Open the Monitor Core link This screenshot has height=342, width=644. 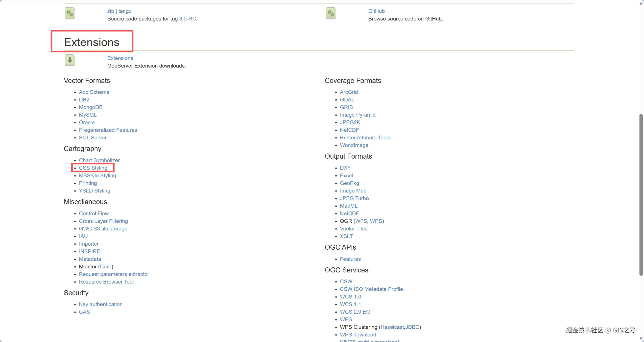pos(106,267)
